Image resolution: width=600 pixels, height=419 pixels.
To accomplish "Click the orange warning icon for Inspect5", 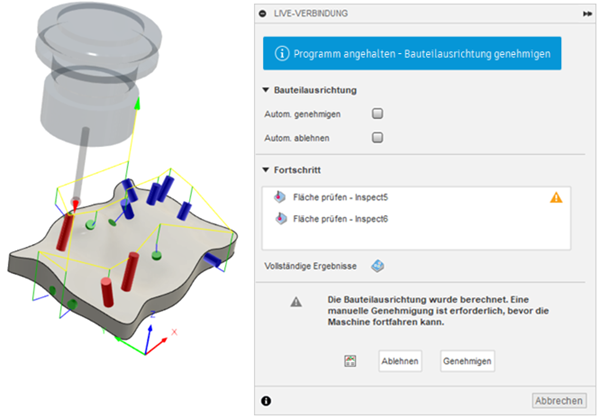I will [556, 197].
